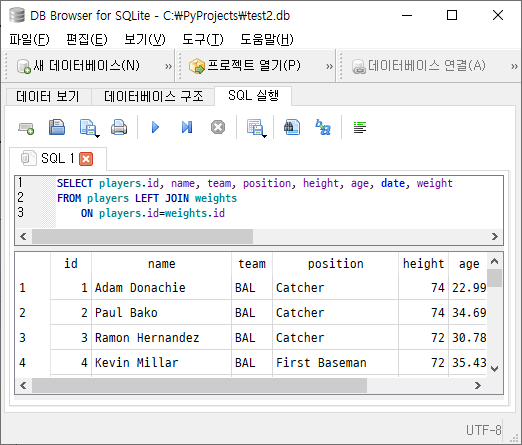Screen dimensions: 522x445
Task: Click the name column header
Action: coord(162,264)
